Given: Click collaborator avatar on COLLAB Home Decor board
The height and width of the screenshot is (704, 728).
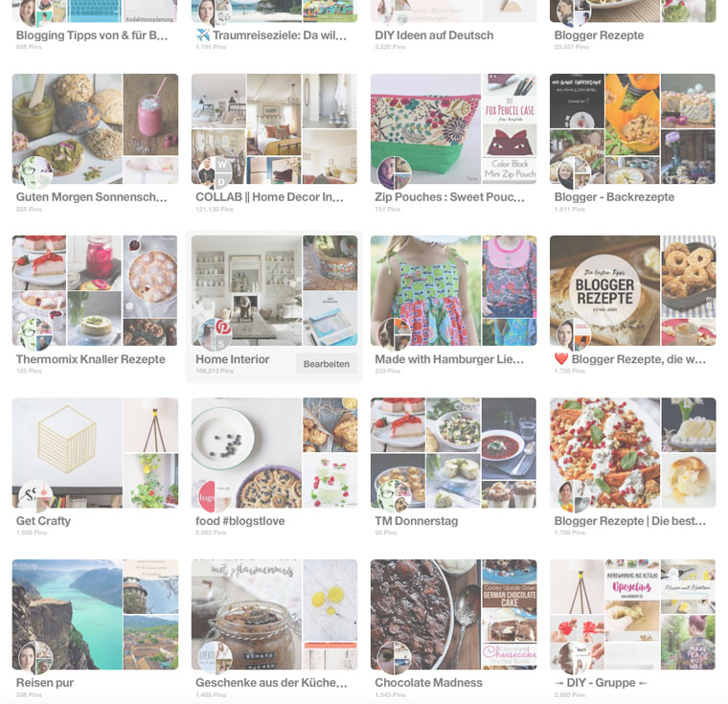Looking at the screenshot, I should tap(215, 172).
